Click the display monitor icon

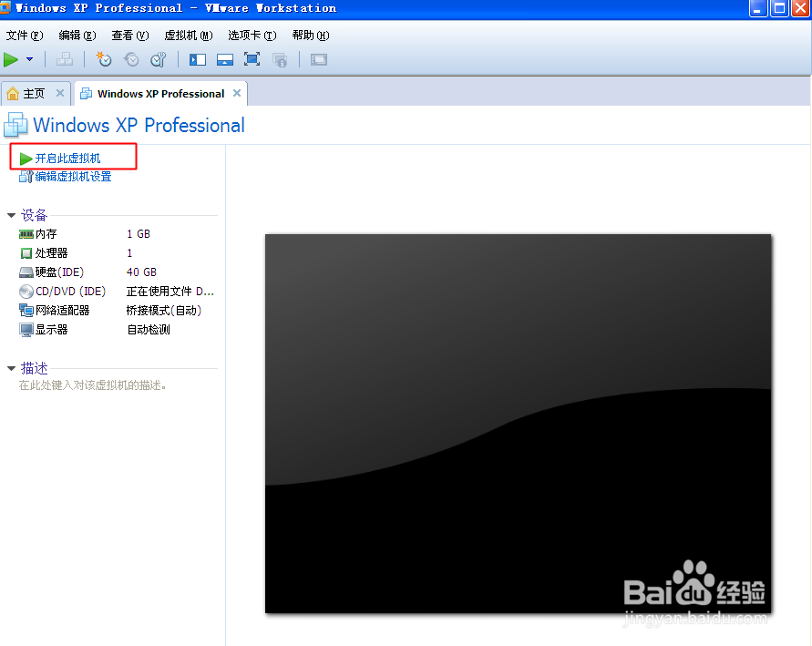click(x=26, y=330)
